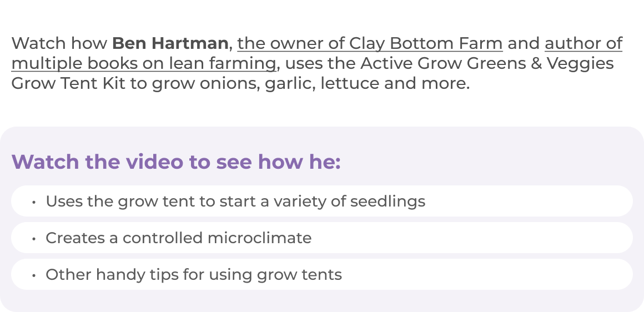
Task: Click the word 'seedlings' in first bullet
Action: coord(388,202)
